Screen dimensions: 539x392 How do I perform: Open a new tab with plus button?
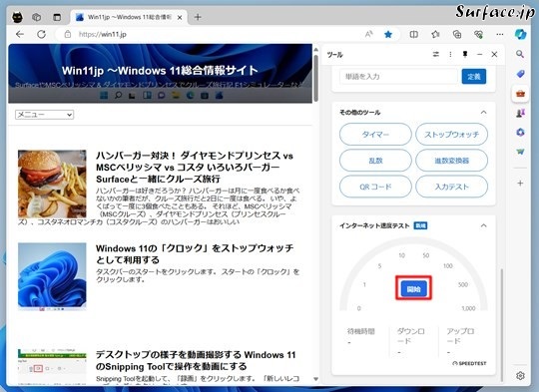click(x=198, y=17)
